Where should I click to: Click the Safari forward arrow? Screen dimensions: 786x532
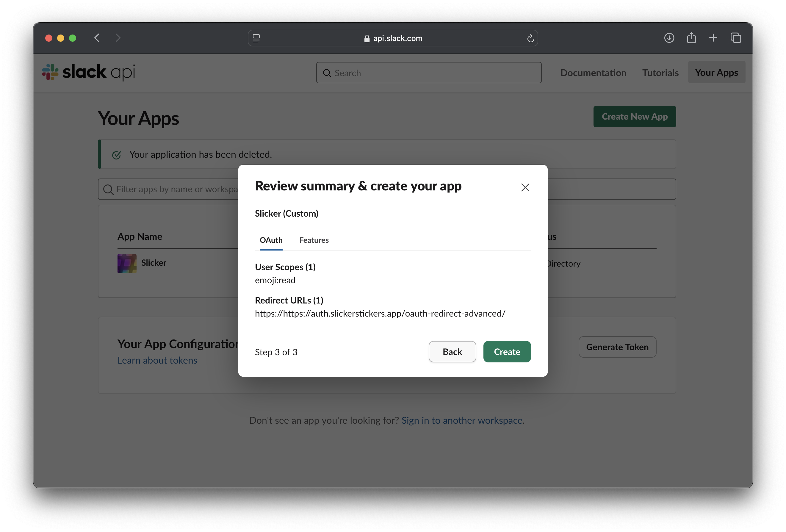coord(118,38)
